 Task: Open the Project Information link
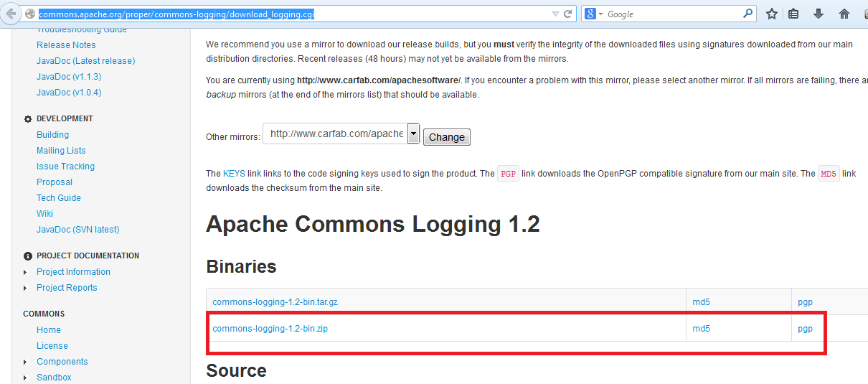click(x=73, y=272)
